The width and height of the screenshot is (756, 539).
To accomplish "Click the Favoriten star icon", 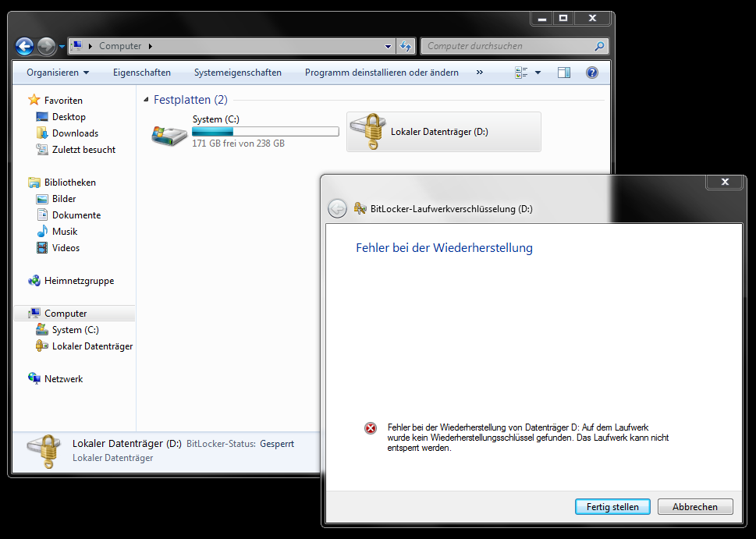I will point(34,100).
